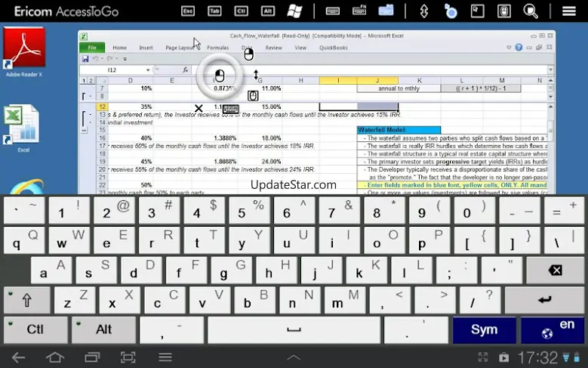Tap the small keyboard icon on floating pointer
The image size is (588, 368).
231,110
